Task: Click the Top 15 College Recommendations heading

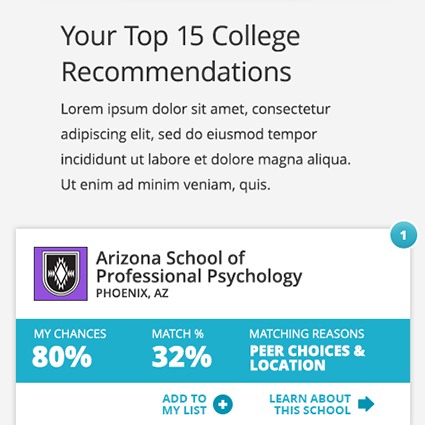Action: (x=181, y=53)
